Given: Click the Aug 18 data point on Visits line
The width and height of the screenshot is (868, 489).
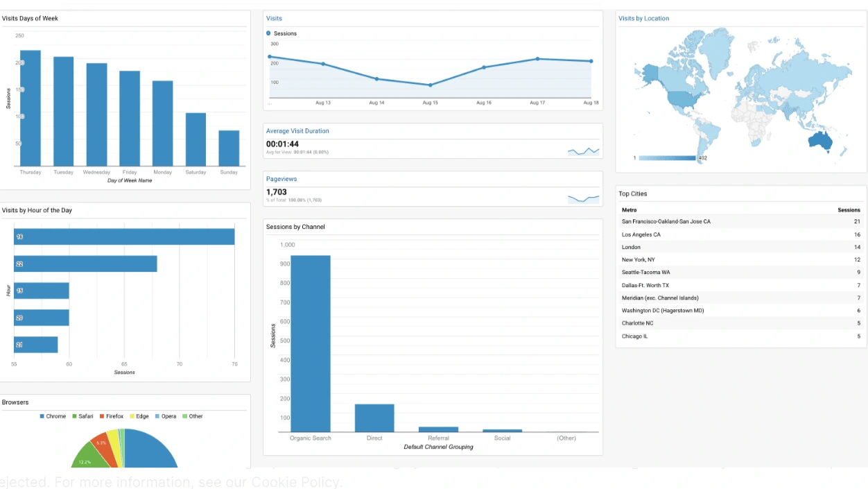Looking at the screenshot, I should tap(591, 61).
